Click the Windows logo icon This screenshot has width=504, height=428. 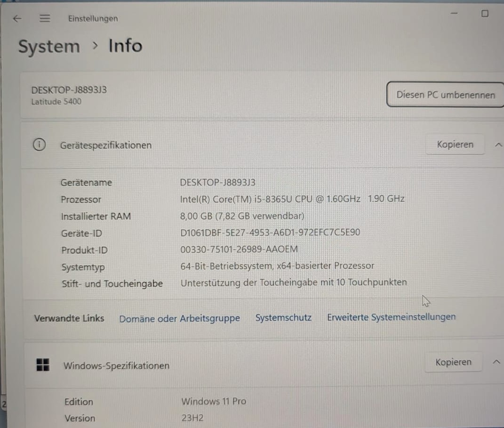[43, 365]
